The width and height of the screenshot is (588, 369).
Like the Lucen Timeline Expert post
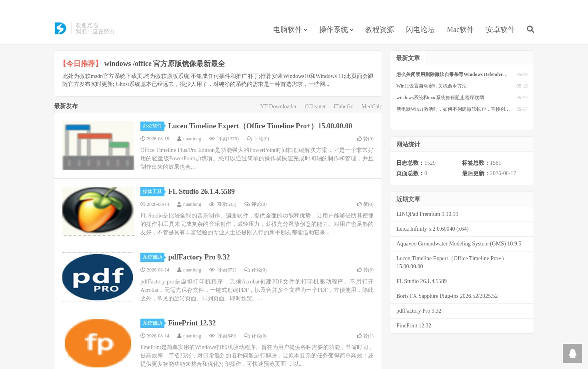[365, 139]
